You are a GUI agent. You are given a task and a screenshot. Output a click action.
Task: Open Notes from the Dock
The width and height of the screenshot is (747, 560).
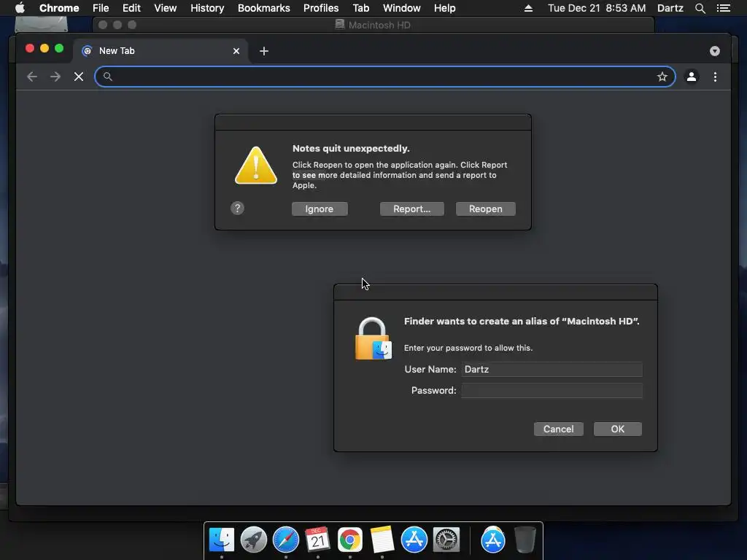click(382, 540)
